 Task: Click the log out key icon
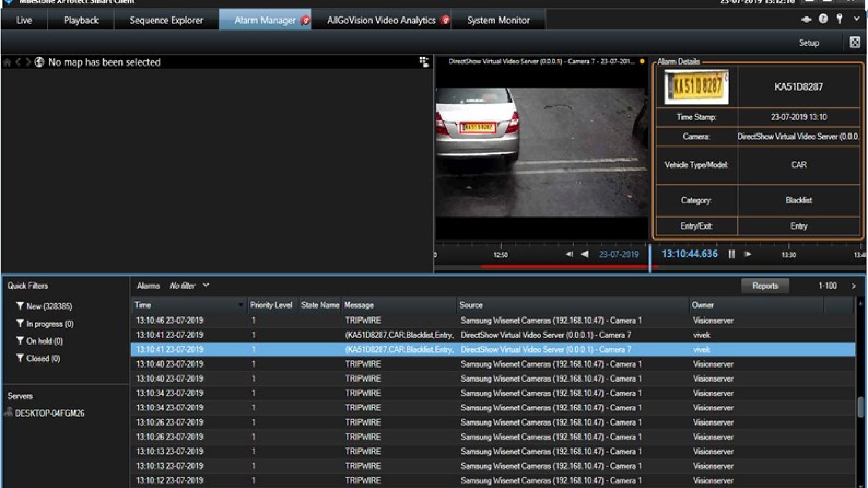click(x=840, y=19)
